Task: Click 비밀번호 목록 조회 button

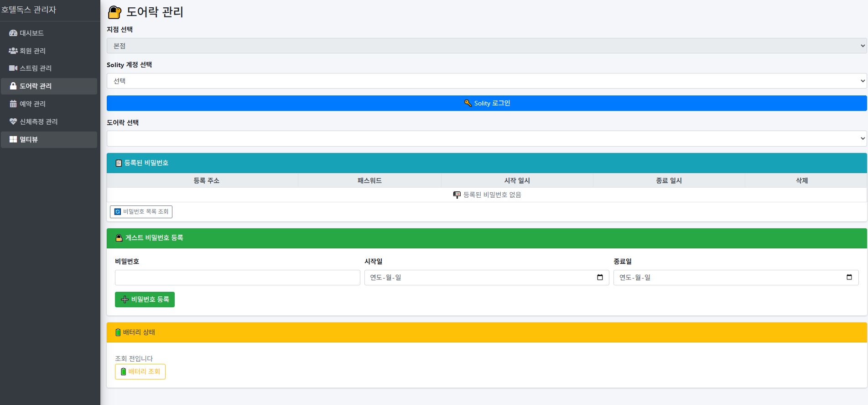Action: [x=141, y=211]
